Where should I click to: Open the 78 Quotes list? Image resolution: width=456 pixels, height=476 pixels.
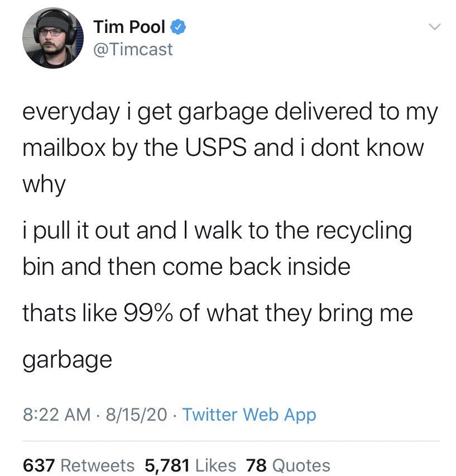(288, 465)
